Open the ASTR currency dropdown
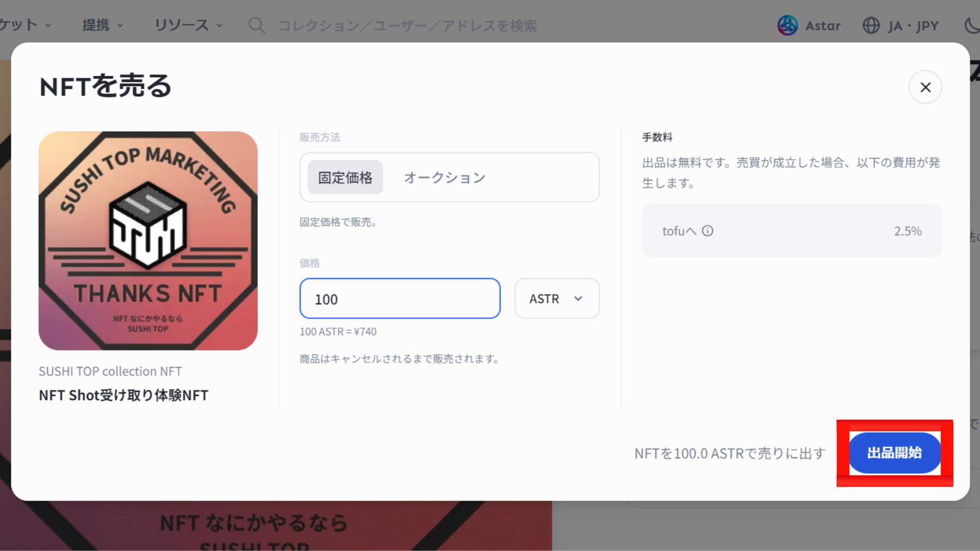Viewport: 980px width, 551px height. [x=557, y=298]
